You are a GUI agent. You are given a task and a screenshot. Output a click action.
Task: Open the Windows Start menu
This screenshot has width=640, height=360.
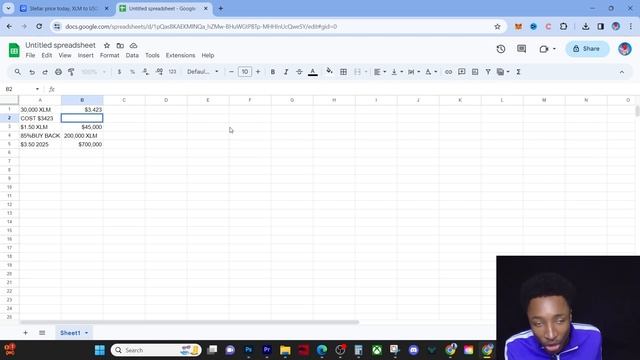coord(100,350)
